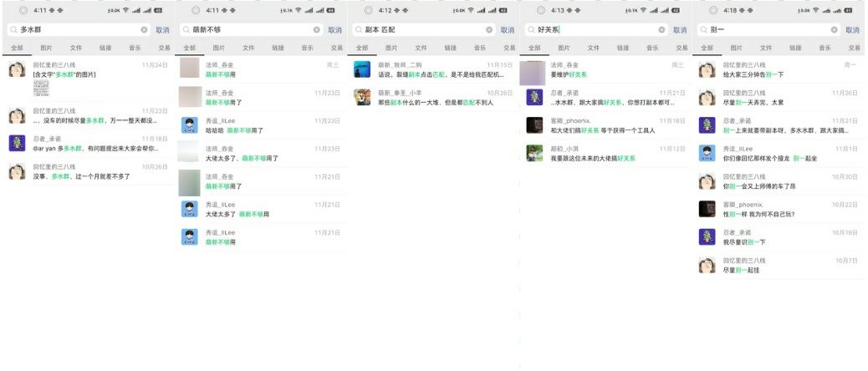Select 音乐 tab in 好关系 search
Screen dimensions: 868x371
point(652,48)
